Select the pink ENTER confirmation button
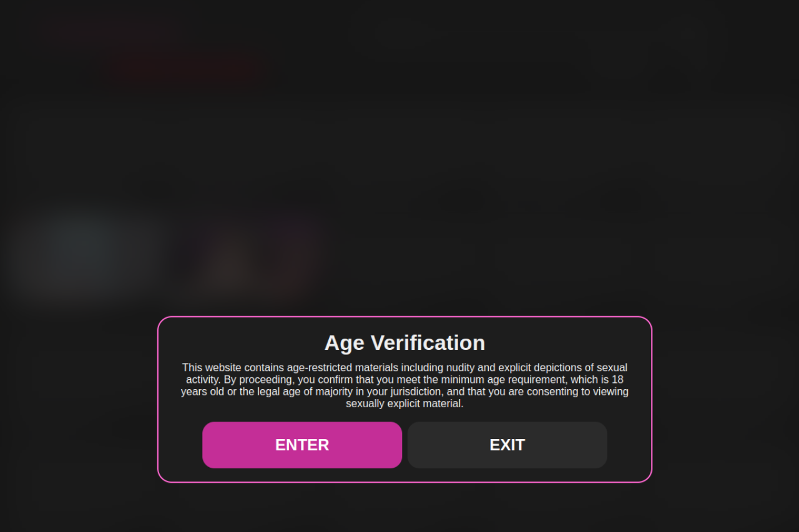 click(x=301, y=445)
